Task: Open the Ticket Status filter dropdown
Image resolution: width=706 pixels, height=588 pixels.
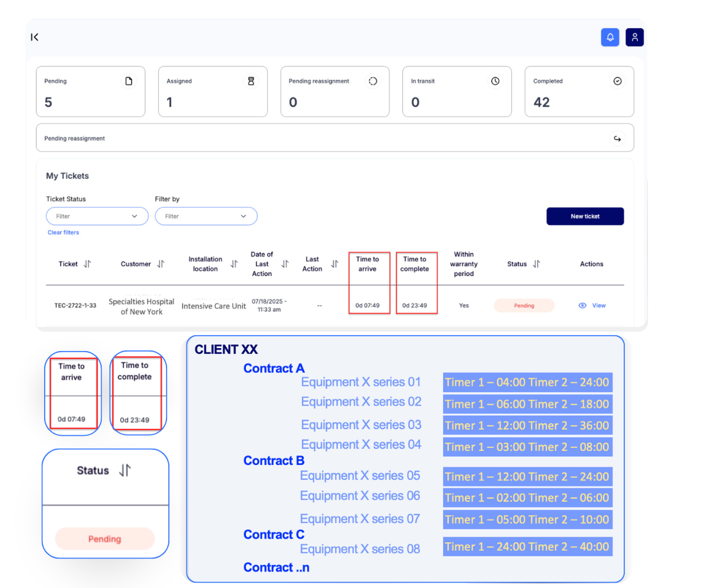Action: pos(97,216)
